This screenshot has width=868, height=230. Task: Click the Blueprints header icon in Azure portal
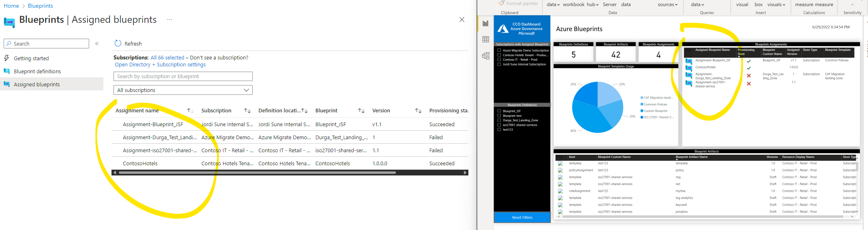tap(9, 22)
